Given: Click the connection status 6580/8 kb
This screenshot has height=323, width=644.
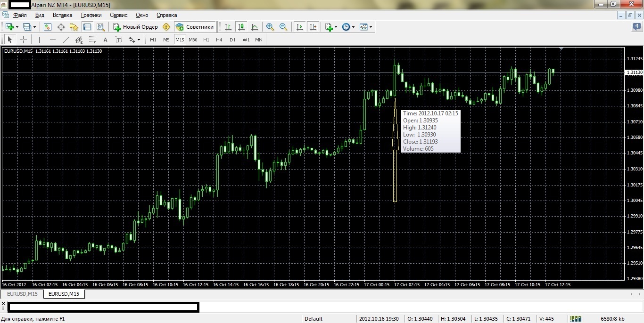Looking at the screenshot, I should coord(612,319).
